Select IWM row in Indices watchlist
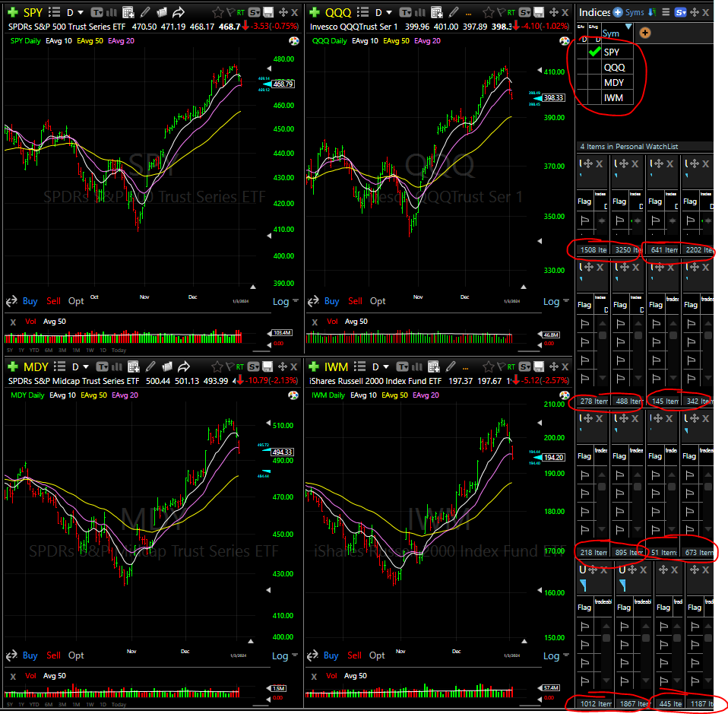 pos(604,98)
